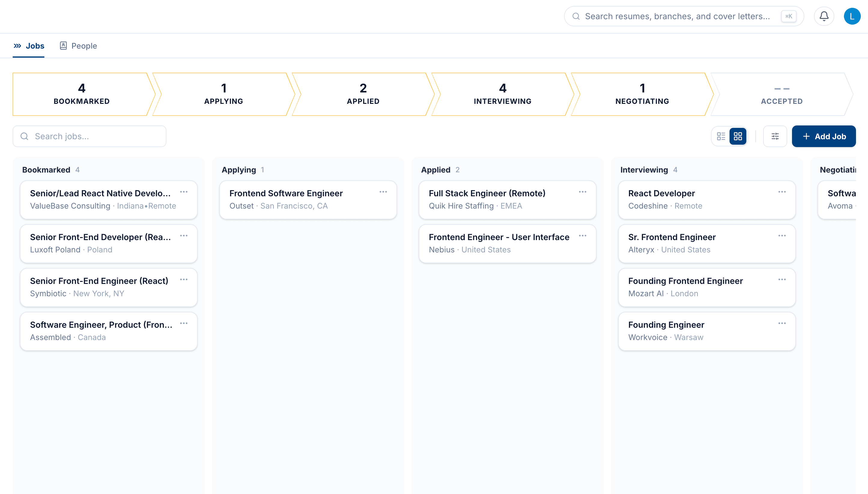Open options for Senior/Lead React Native Developer card
This screenshot has width=868, height=494.
[184, 192]
